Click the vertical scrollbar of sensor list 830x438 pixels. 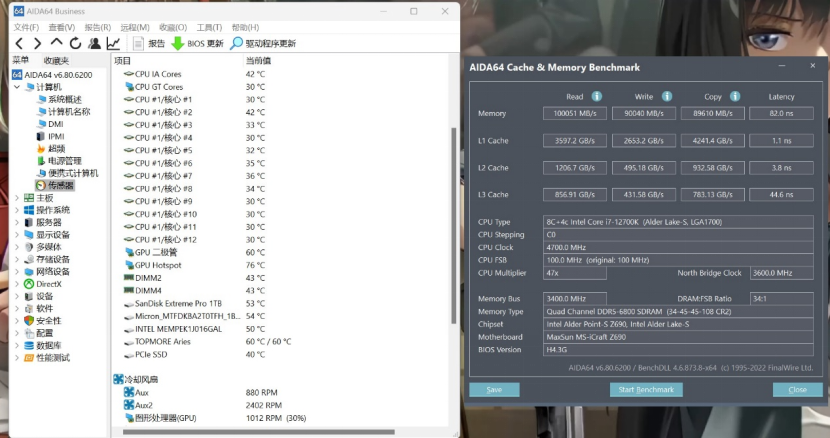454,225
